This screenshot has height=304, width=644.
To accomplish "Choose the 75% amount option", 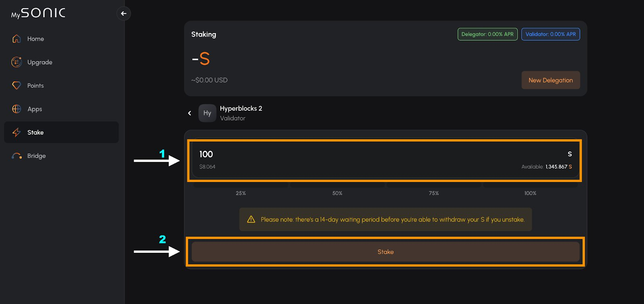I will pos(433,193).
